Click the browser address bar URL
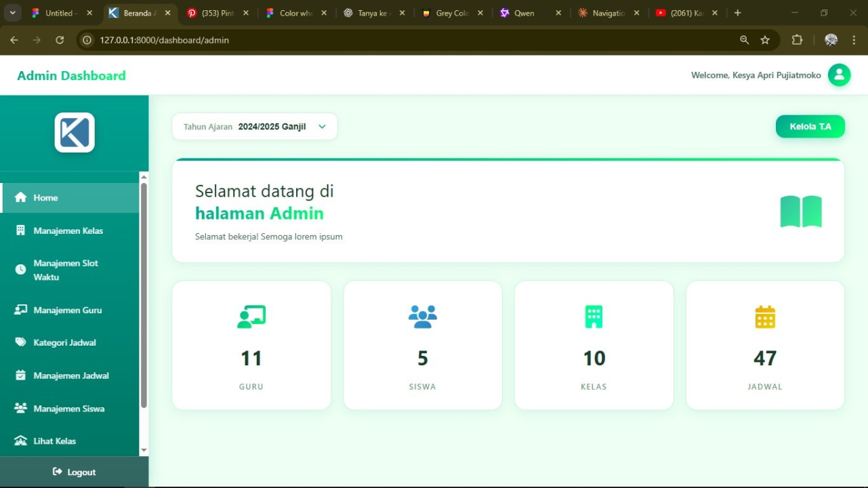This screenshot has width=868, height=488. (164, 40)
